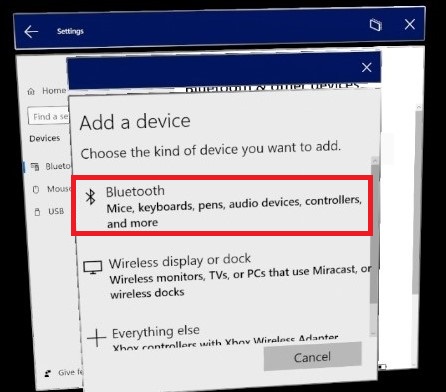Click the device list scrollbar in dialog

coord(375,247)
